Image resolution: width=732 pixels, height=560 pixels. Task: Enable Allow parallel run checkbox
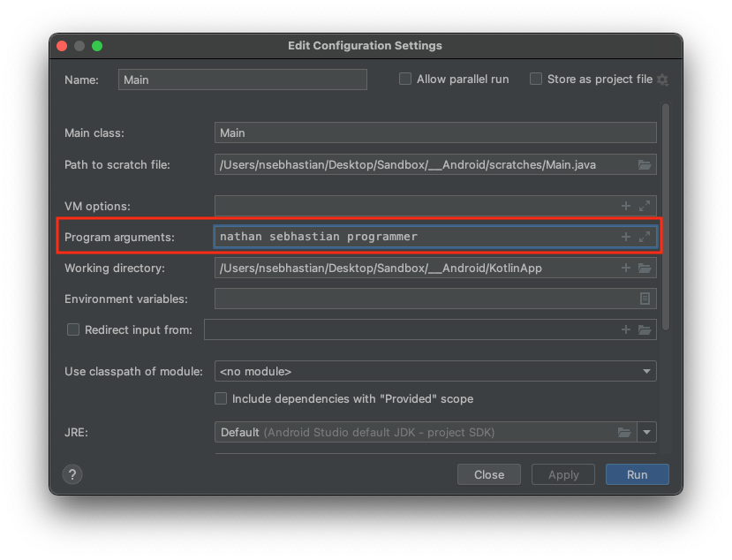[405, 79]
